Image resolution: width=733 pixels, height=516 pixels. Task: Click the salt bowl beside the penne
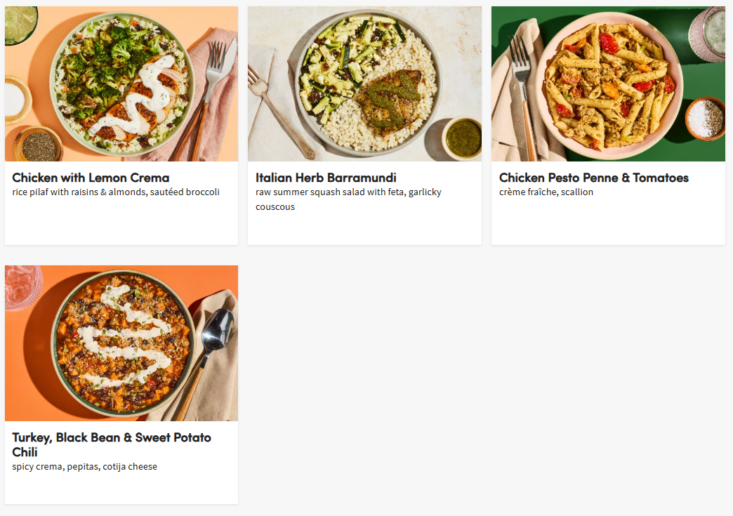point(705,118)
